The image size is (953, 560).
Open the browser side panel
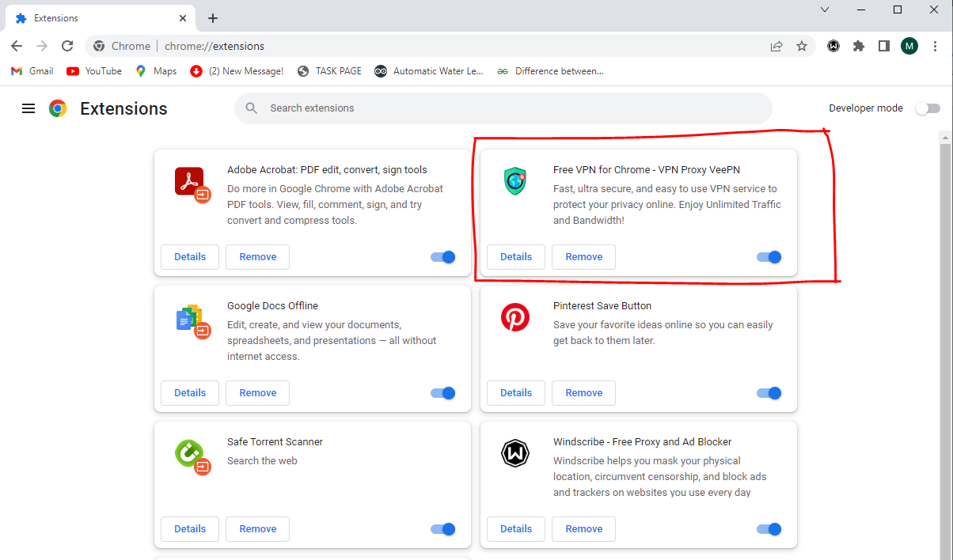coord(884,46)
